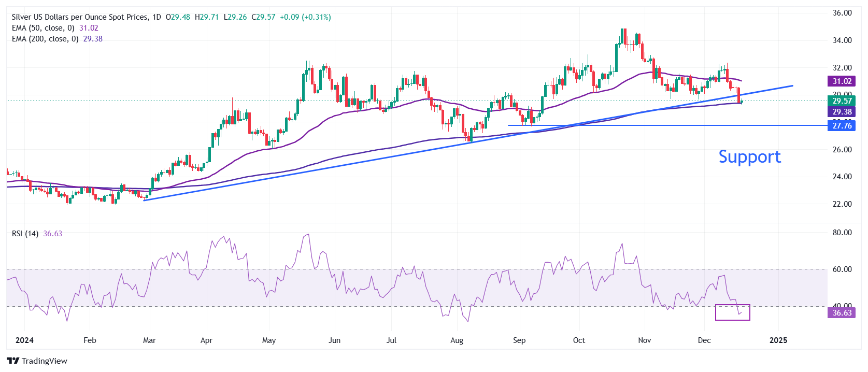The image size is (868, 372).
Task: Click the blue 27.76 support price tag
Action: pyautogui.click(x=842, y=126)
